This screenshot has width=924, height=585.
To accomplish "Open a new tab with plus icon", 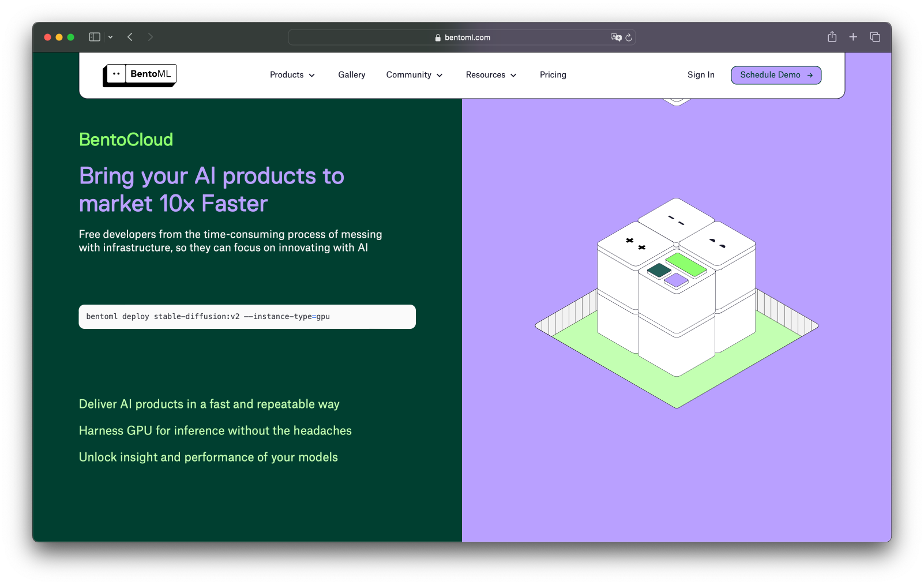I will tap(853, 37).
